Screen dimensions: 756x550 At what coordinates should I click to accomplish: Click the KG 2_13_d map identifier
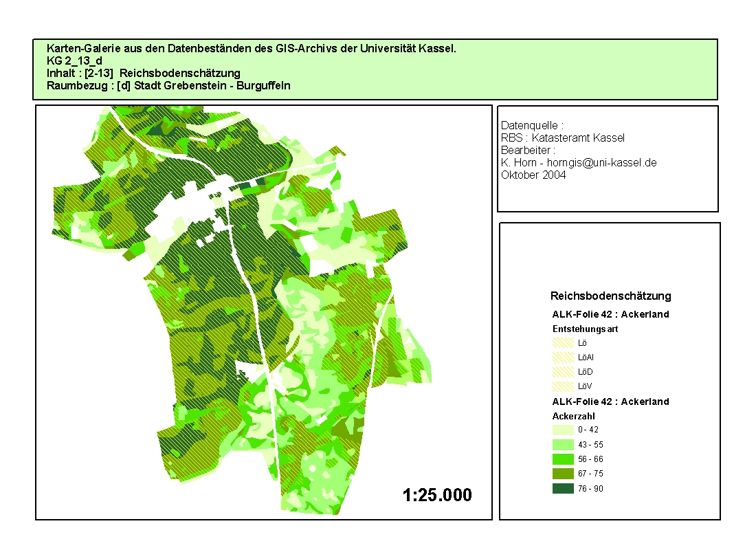[74, 61]
